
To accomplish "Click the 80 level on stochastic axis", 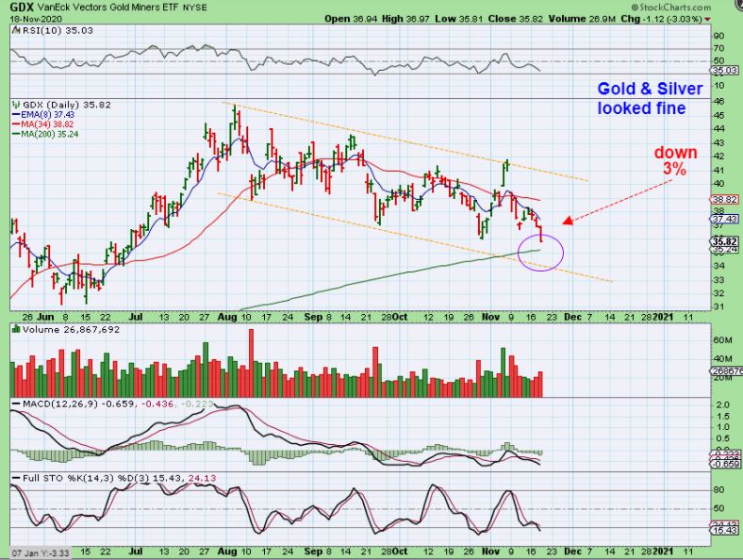I will (718, 490).
